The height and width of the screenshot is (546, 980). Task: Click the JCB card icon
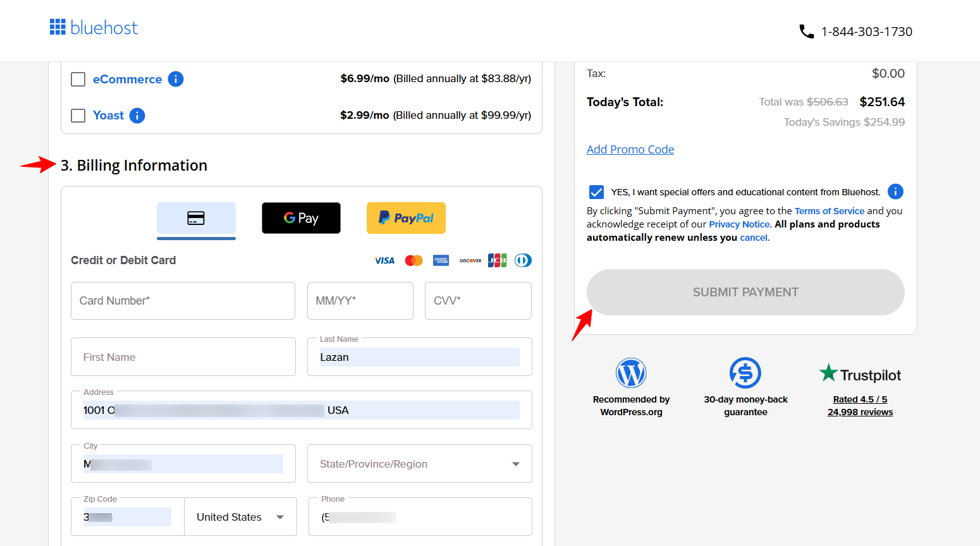click(x=497, y=260)
